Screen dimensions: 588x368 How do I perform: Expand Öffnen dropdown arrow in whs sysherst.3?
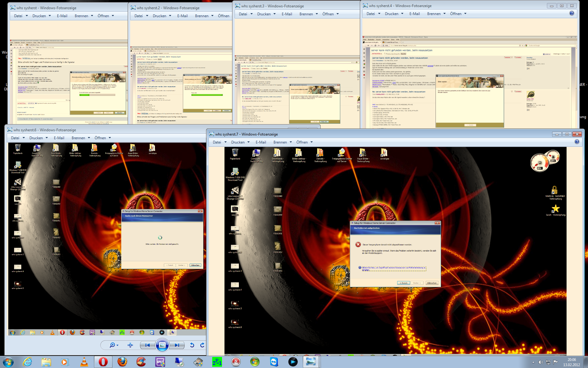[337, 14]
